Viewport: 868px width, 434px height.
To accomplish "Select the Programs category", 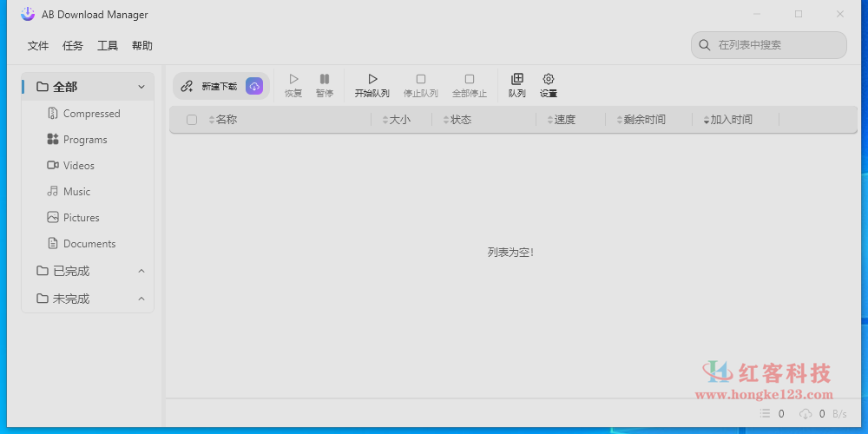I will tap(88, 140).
